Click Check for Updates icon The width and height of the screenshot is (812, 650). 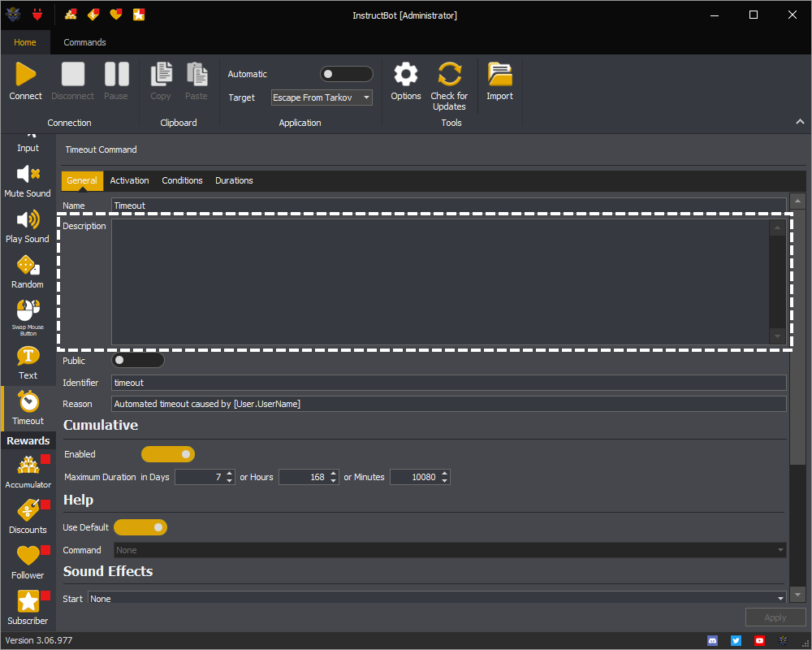pos(449,74)
